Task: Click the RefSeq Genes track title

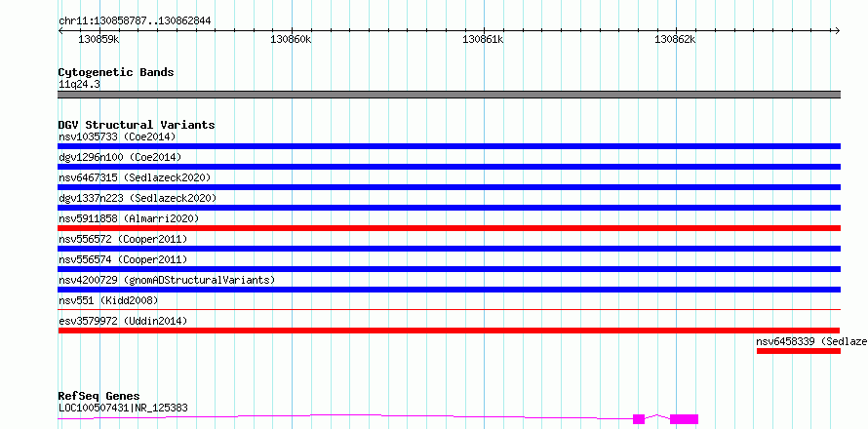Action: pos(99,396)
